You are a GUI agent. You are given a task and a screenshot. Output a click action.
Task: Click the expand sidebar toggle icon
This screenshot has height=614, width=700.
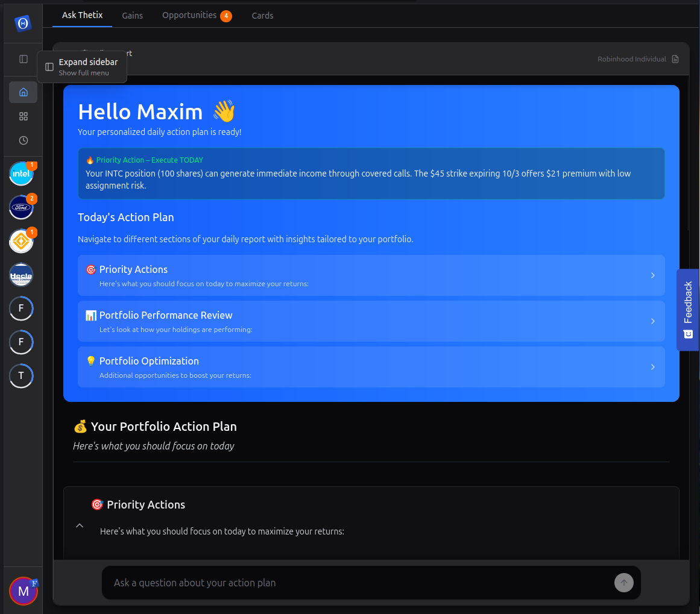coord(24,59)
